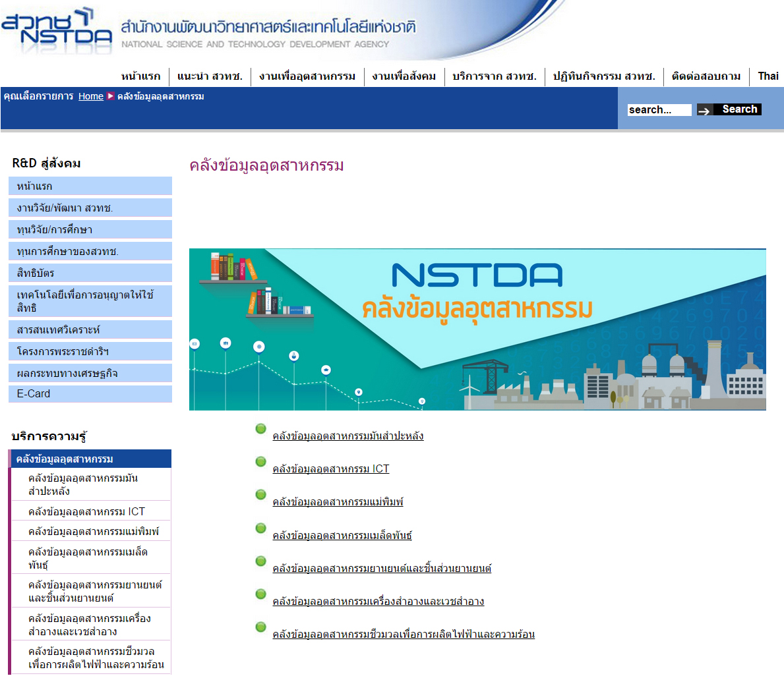
Task: Open บริการจาก สวทช. menu item
Action: click(495, 76)
